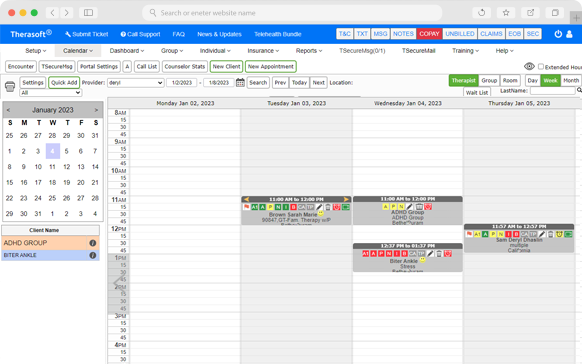Click the New Appointment button

271,66
